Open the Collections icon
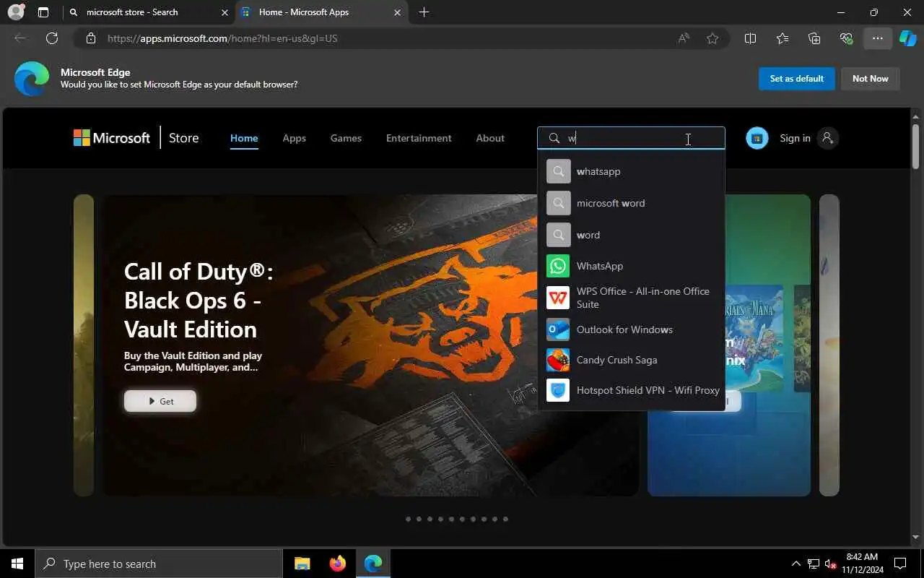 click(814, 38)
